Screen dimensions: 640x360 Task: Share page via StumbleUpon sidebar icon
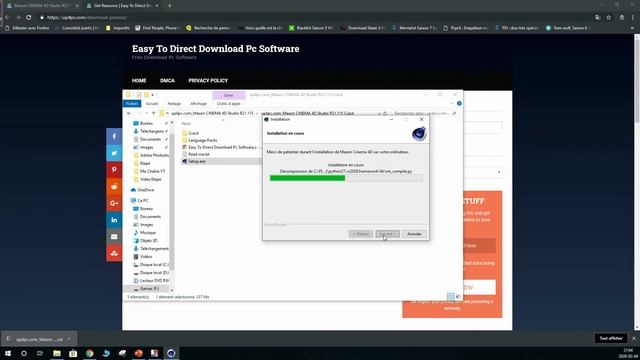pos(114,253)
